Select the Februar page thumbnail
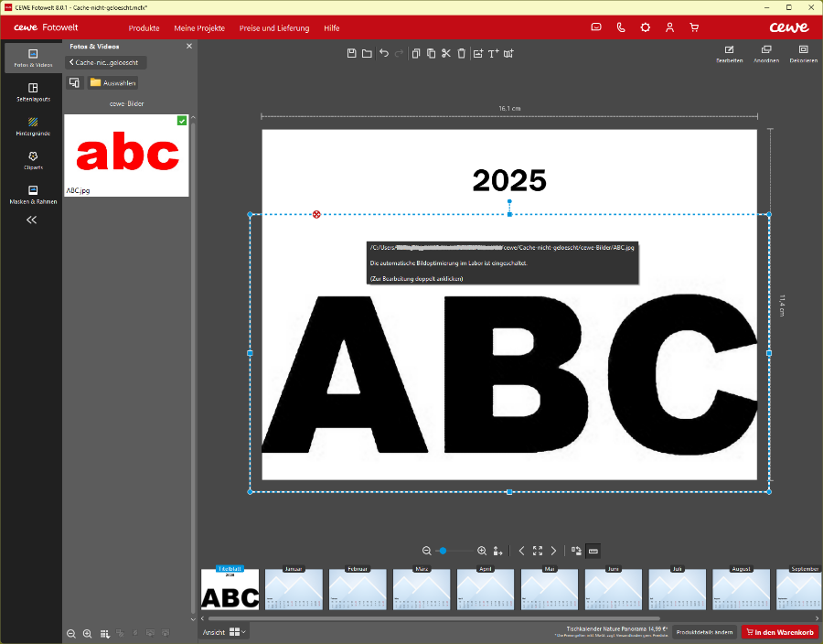The width and height of the screenshot is (823, 644). click(358, 589)
